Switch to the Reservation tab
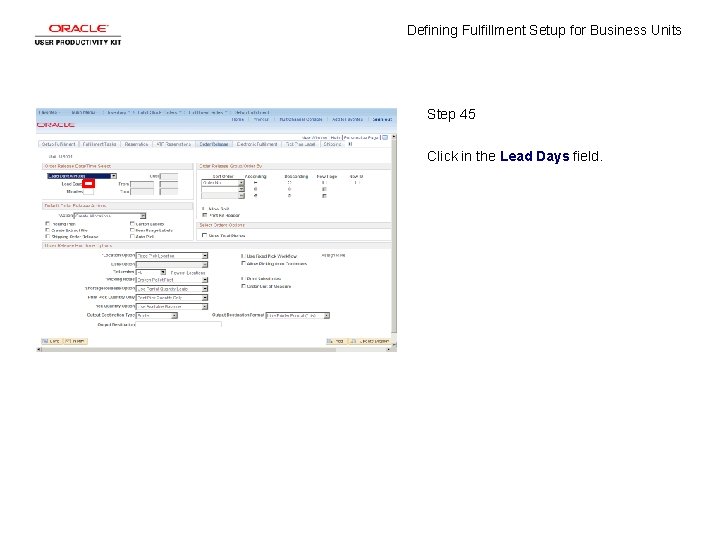This screenshot has width=720, height=540. click(x=136, y=144)
